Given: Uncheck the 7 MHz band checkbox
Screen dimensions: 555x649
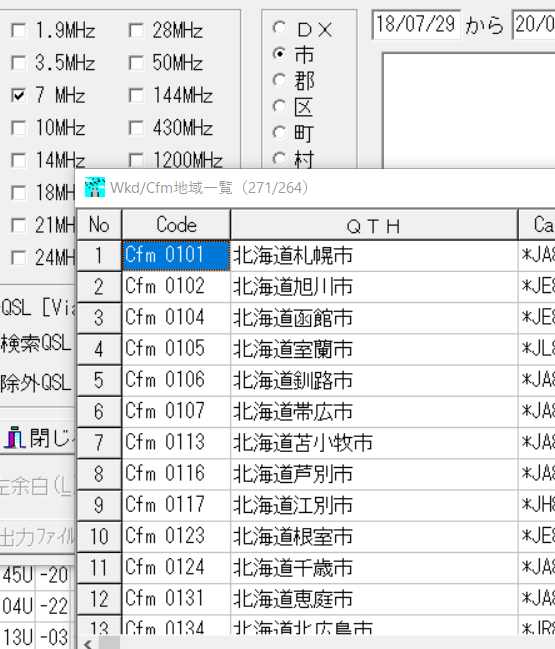Looking at the screenshot, I should pyautogui.click(x=19, y=96).
